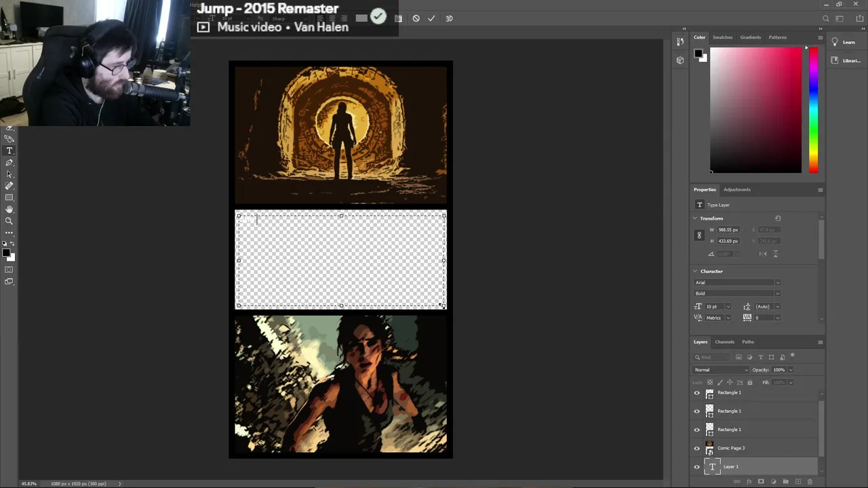Click the 3D button in options bar
Image resolution: width=868 pixels, height=488 pixels.
click(x=449, y=18)
